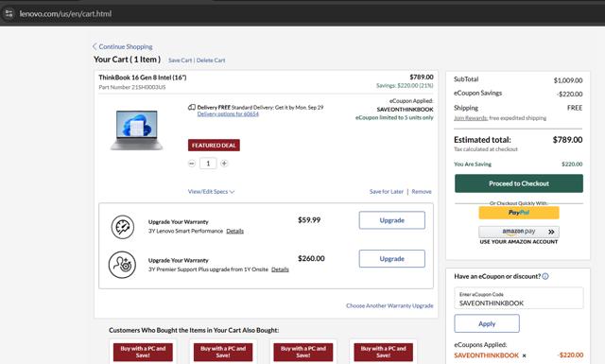
Task: Click the Delete Cart link
Action: pyautogui.click(x=211, y=61)
